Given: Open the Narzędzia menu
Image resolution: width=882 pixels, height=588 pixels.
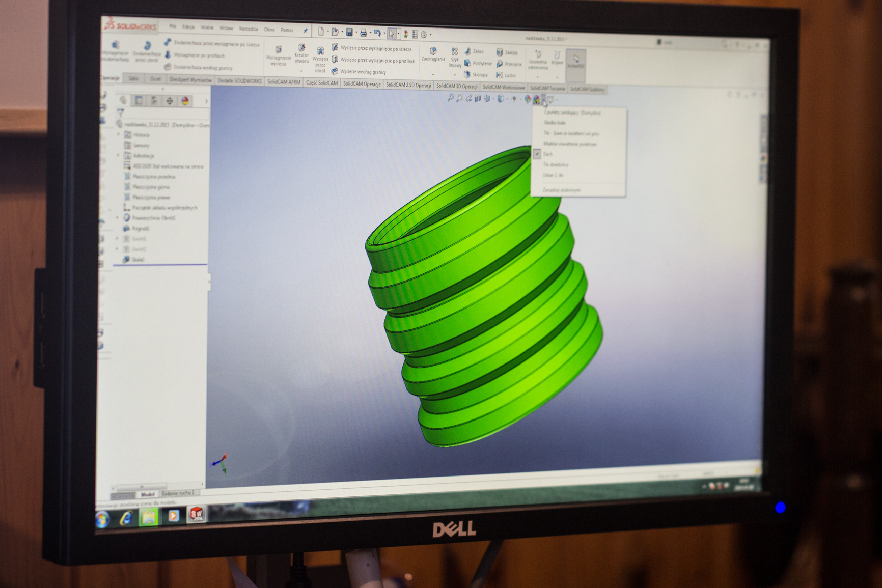Looking at the screenshot, I should point(248,29).
